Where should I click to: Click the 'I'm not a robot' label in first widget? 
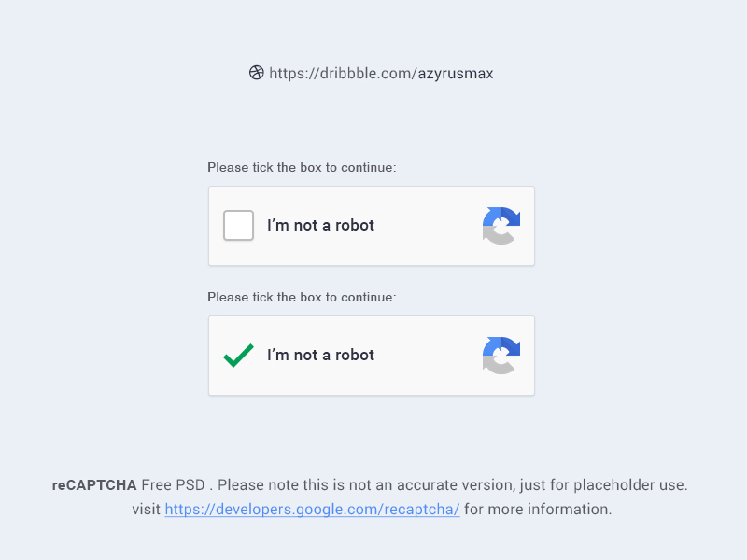[322, 225]
